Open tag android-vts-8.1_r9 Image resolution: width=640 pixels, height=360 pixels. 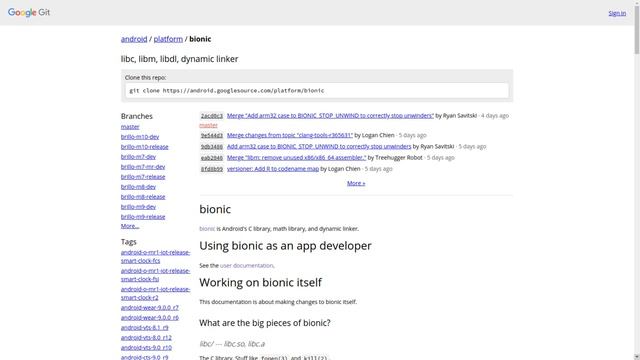(144, 328)
